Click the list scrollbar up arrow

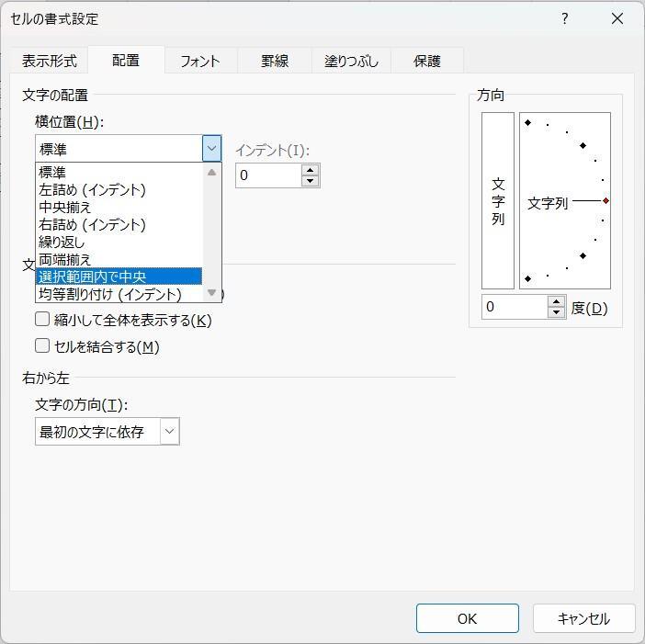212,173
